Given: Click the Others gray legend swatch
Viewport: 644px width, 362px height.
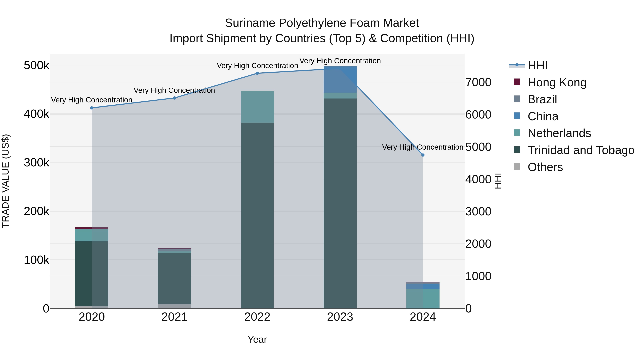Looking at the screenshot, I should click(x=517, y=166).
